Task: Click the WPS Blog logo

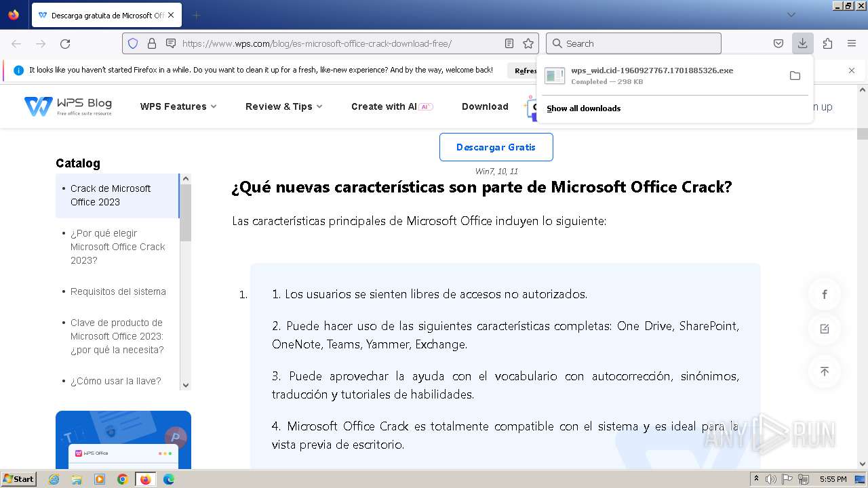Action: 68,106
